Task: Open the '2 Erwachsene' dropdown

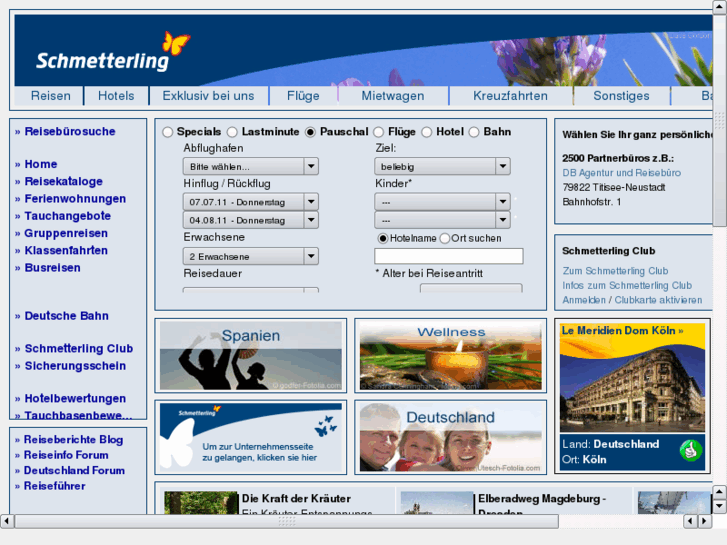Action: pos(251,256)
